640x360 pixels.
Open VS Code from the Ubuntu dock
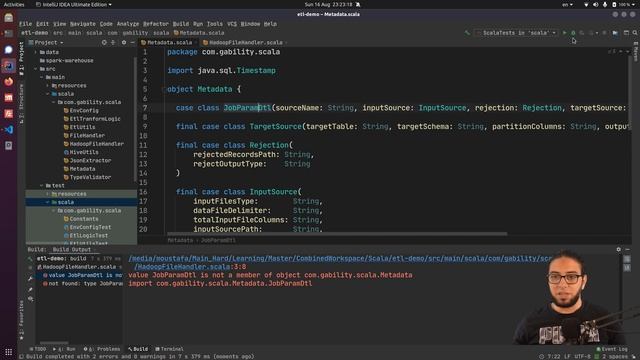[x=9, y=129]
